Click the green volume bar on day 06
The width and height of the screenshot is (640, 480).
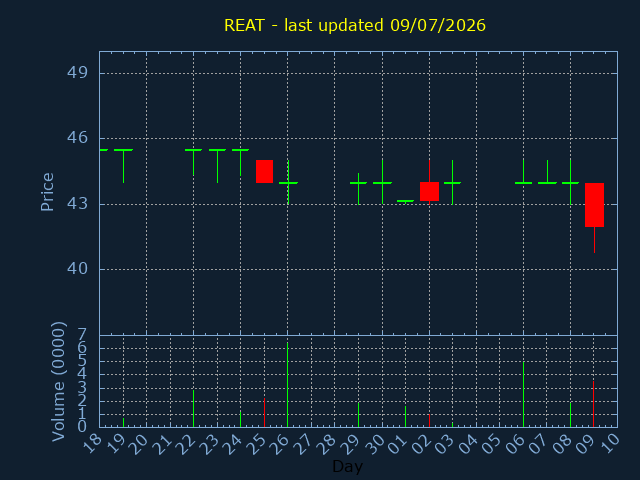point(523,394)
